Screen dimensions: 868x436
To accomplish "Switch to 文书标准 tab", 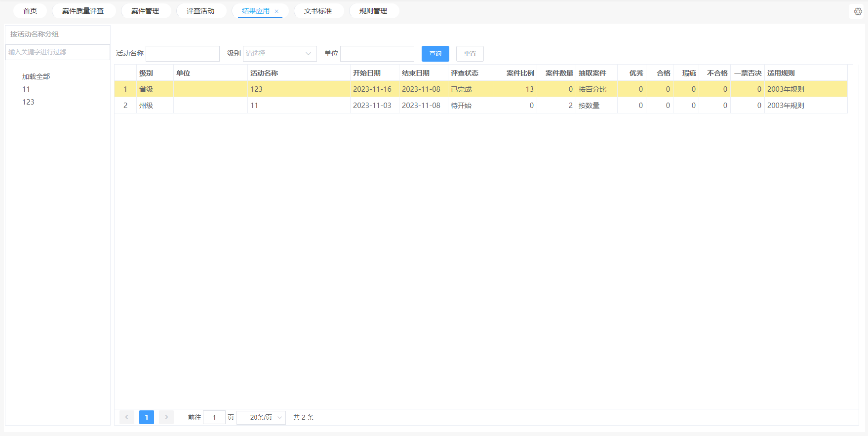I will coord(318,11).
